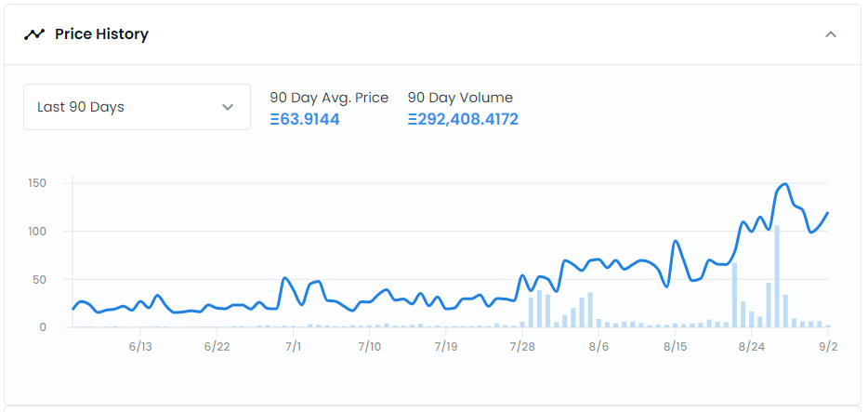This screenshot has width=868, height=412.
Task: Click the 8/24 date axis label
Action: [751, 347]
